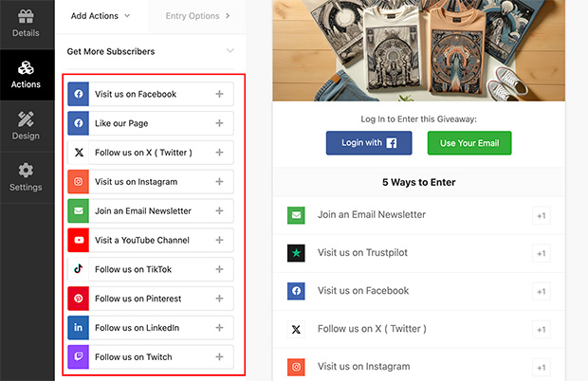The image size is (588, 381).
Task: Add Follow us on Twitch action with its plus
Action: tap(219, 357)
